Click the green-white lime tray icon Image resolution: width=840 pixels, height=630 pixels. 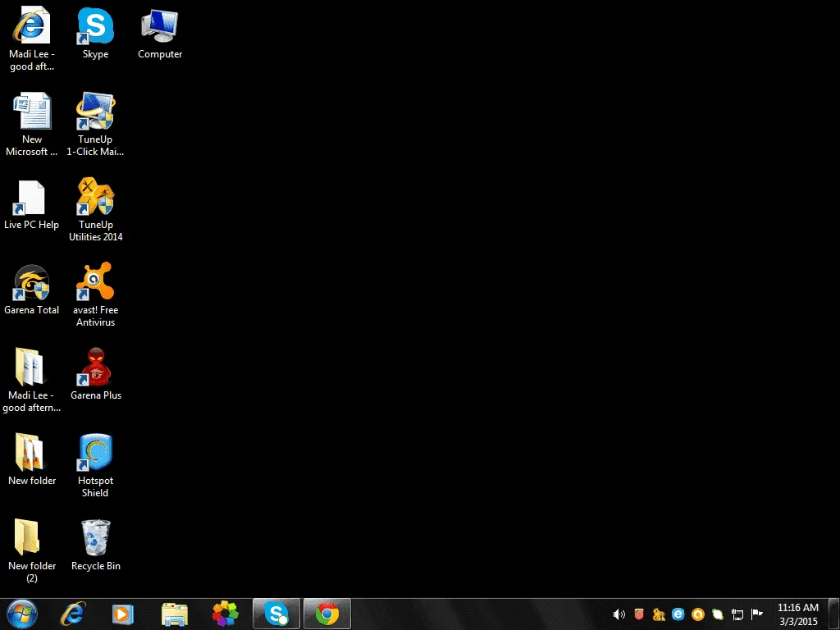tap(717, 614)
